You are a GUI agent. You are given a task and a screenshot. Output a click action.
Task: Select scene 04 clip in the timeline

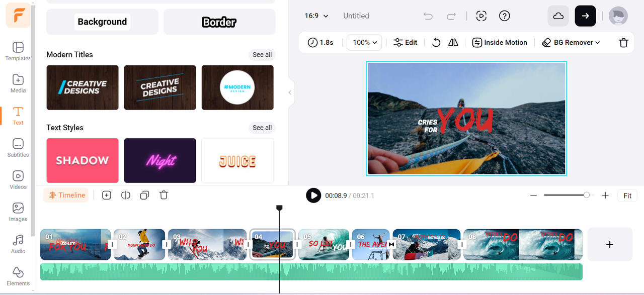coord(272,245)
